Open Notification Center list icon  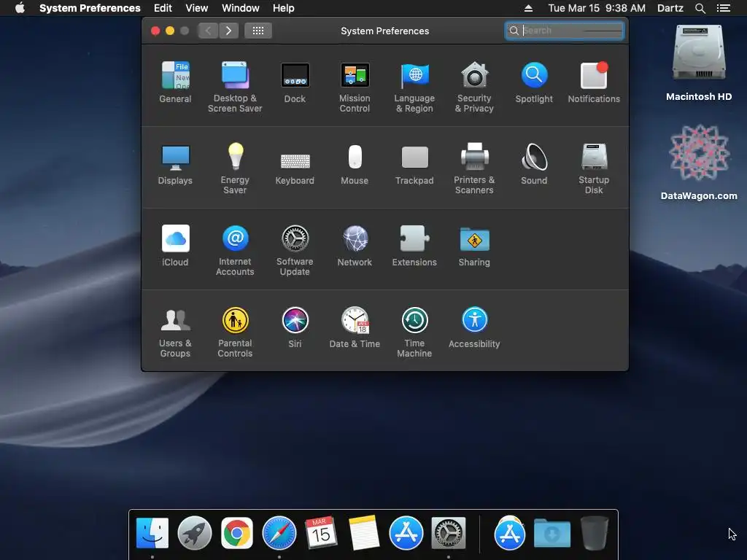coord(723,8)
